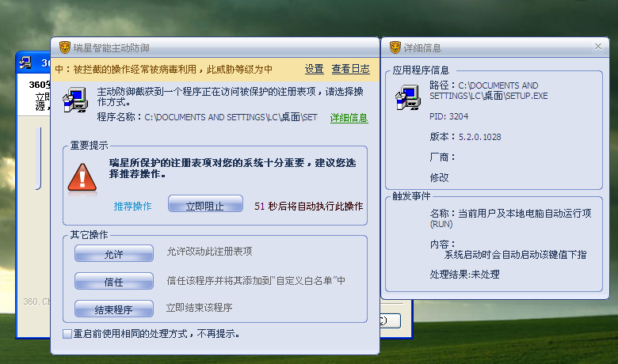Screen dimensions: 618x364
Task: Click the 51 秒后将自动执行此操作 countdown text
Action: coord(309,207)
